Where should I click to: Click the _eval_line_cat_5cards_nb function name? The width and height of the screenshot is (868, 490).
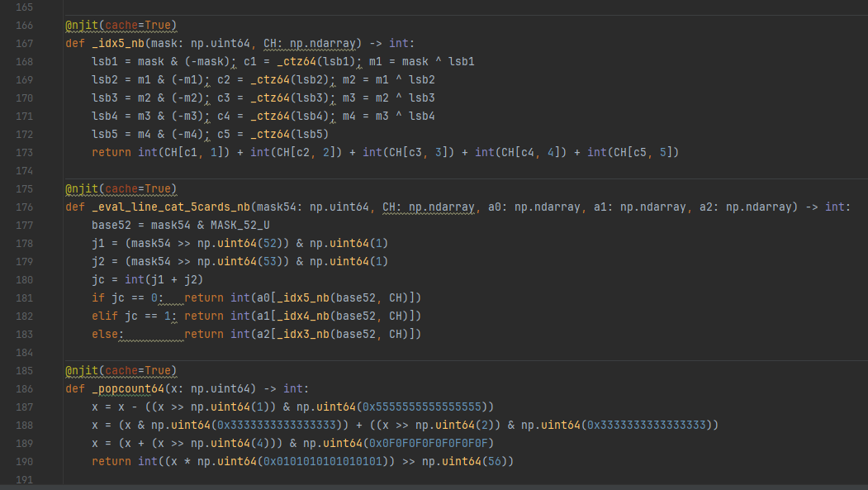pos(171,207)
